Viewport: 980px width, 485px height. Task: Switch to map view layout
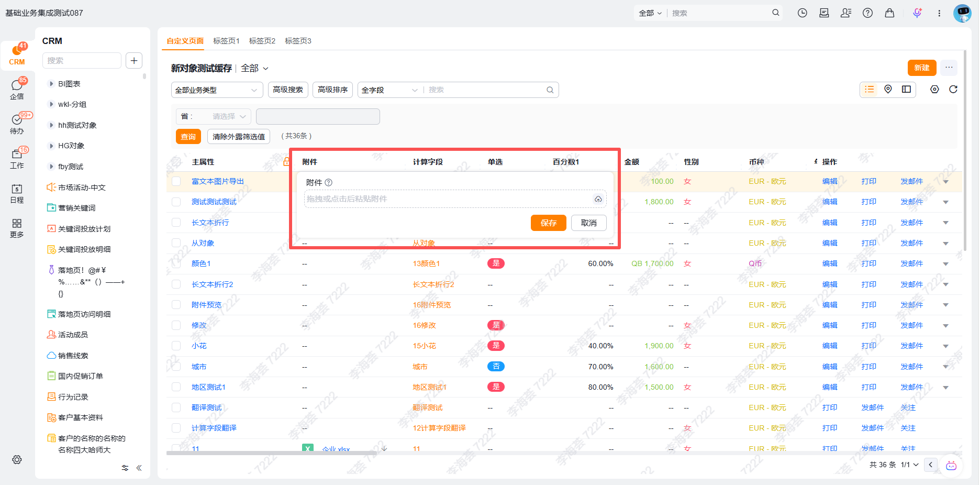click(x=888, y=90)
